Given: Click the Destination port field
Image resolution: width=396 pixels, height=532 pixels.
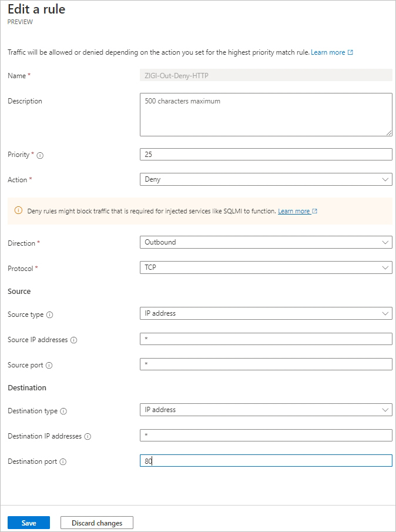Looking at the screenshot, I should point(266,461).
